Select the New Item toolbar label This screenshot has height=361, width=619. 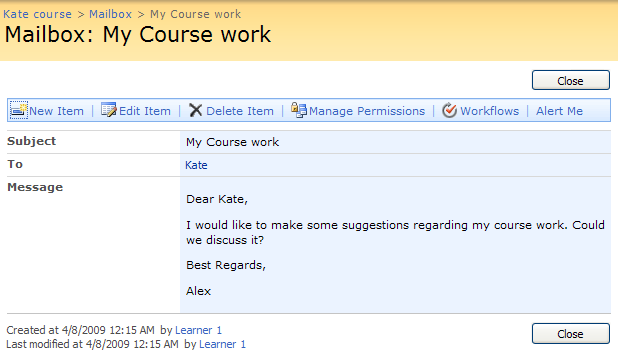56,111
